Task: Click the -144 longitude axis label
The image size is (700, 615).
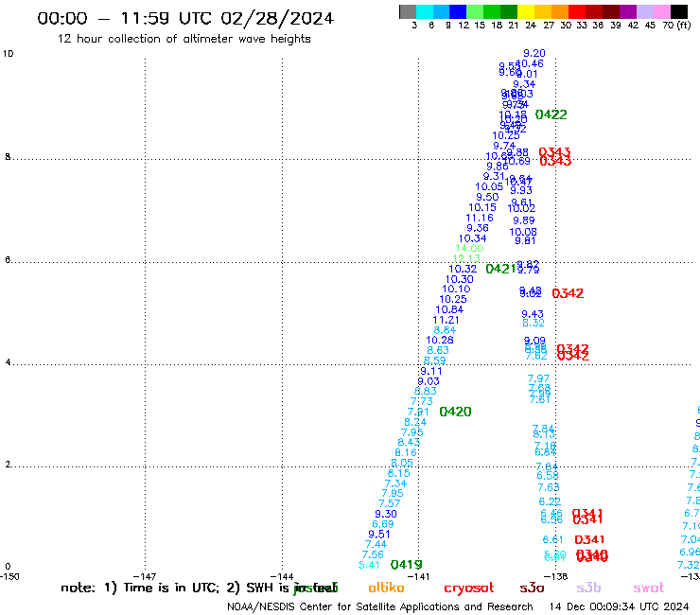Action: coord(282,576)
